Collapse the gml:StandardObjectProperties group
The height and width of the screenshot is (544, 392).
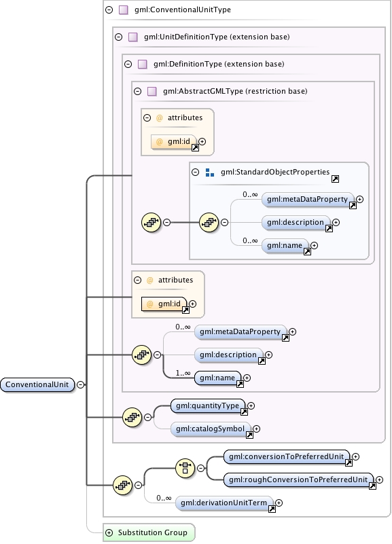click(x=195, y=172)
